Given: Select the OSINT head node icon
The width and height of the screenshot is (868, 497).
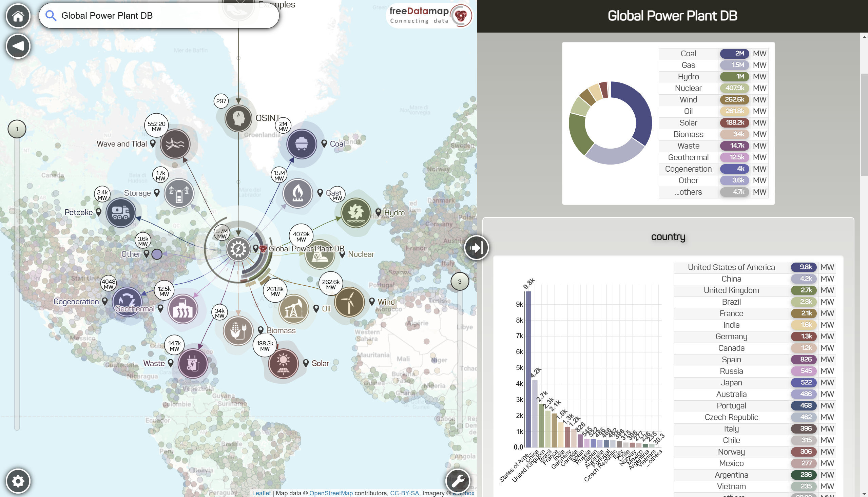Looking at the screenshot, I should 238,118.
